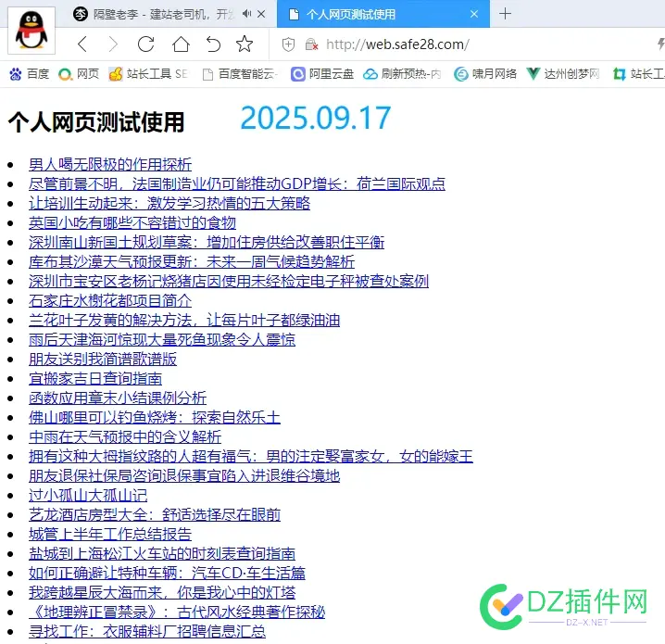
Task: Open the 站长工具 SE bookmark
Action: 148,74
